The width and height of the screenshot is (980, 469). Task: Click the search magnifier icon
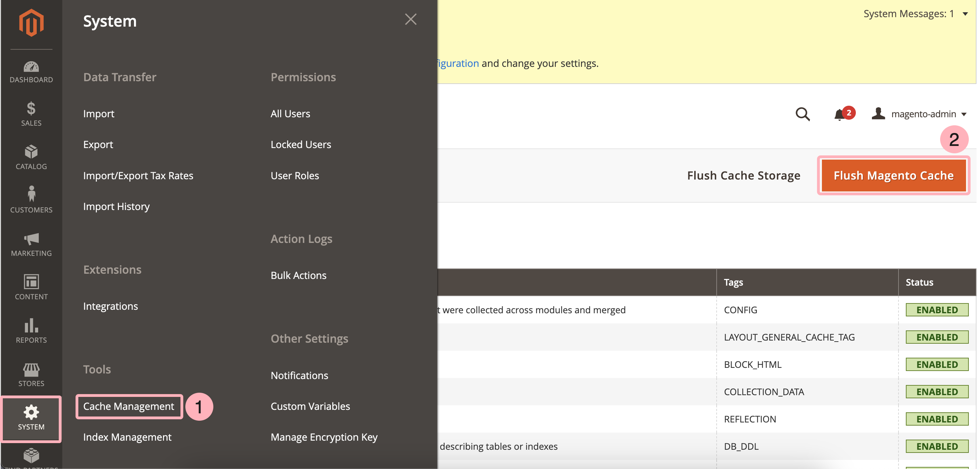click(x=802, y=114)
